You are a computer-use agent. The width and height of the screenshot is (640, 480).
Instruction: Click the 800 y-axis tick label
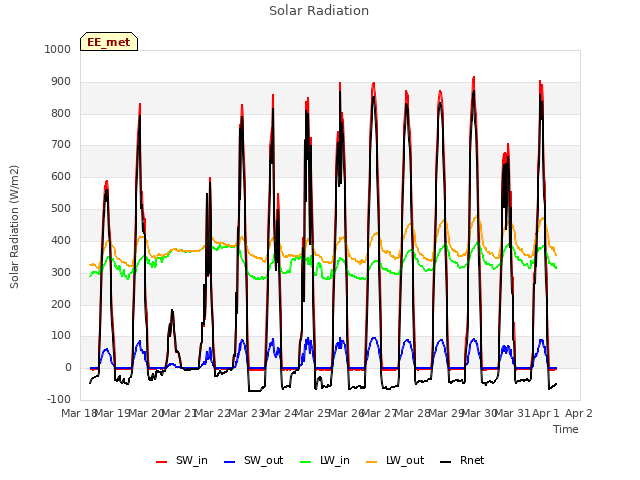click(61, 113)
